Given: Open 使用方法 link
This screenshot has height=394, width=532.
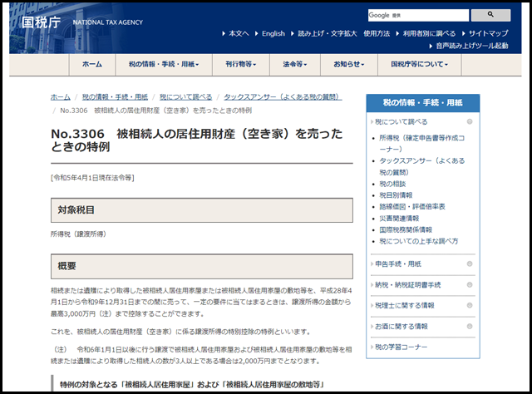Looking at the screenshot, I should tap(377, 33).
